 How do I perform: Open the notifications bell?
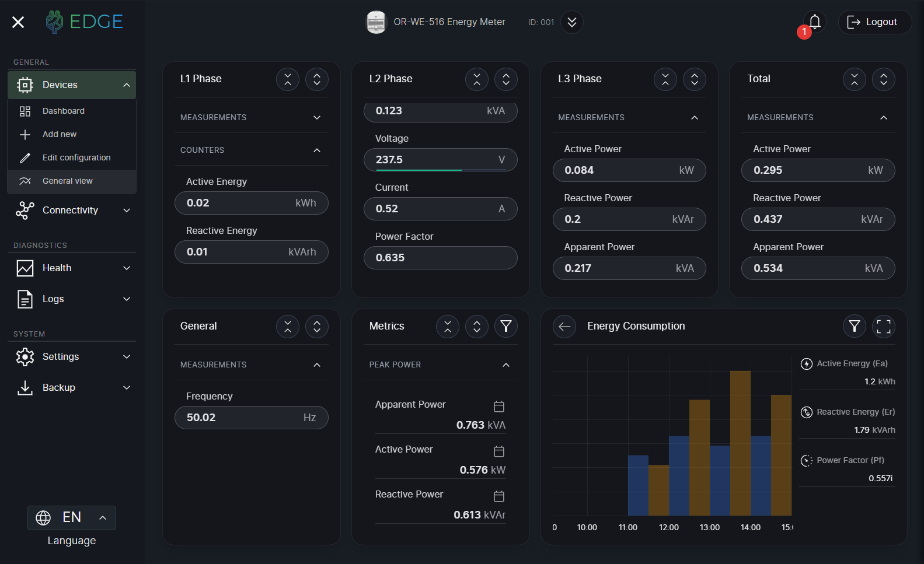tap(815, 22)
